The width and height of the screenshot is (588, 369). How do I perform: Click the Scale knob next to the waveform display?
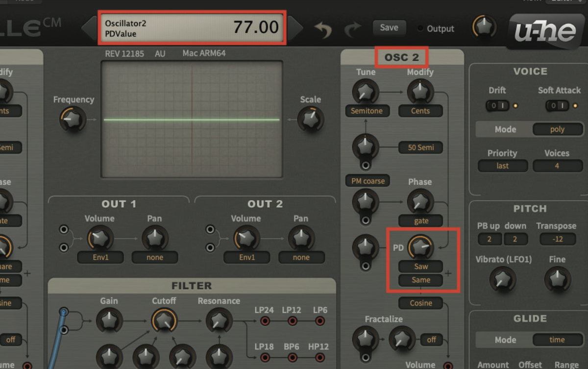pos(311,119)
